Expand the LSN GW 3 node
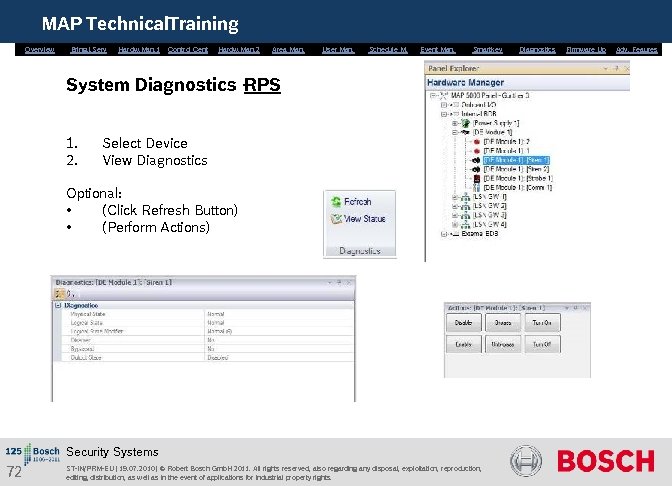Image resolution: width=672 pixels, height=486 pixels. 455,215
